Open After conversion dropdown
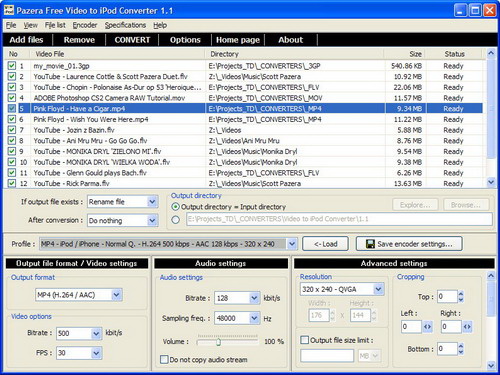This screenshot has width=500, height=375. 152,220
